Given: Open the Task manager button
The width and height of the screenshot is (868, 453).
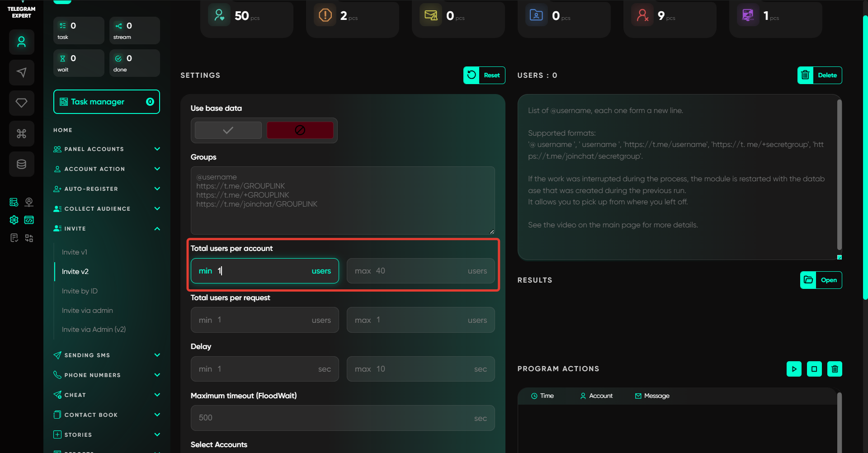Looking at the screenshot, I should (107, 102).
